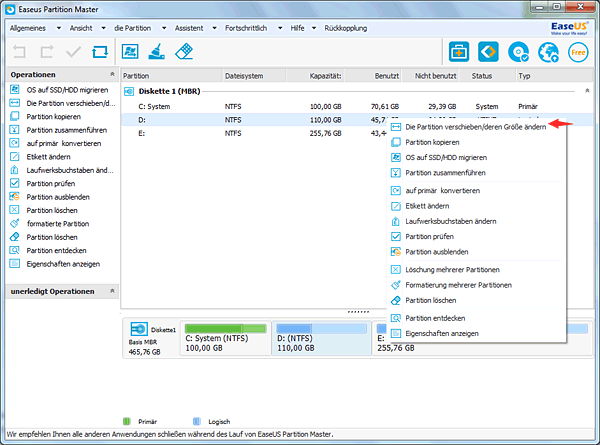The image size is (600, 445).
Task: Click the '465,76 GB' Basis MBR disk label
Action: [x=144, y=352]
